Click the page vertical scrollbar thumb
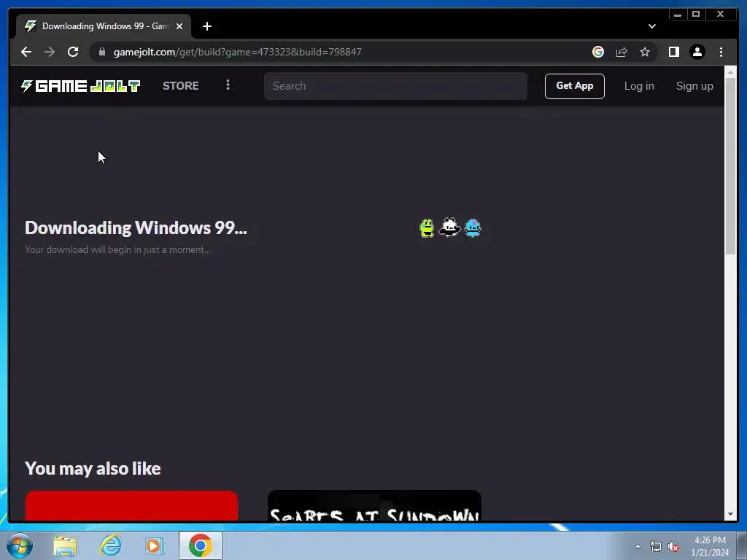Viewport: 747px width, 560px height. (x=730, y=165)
